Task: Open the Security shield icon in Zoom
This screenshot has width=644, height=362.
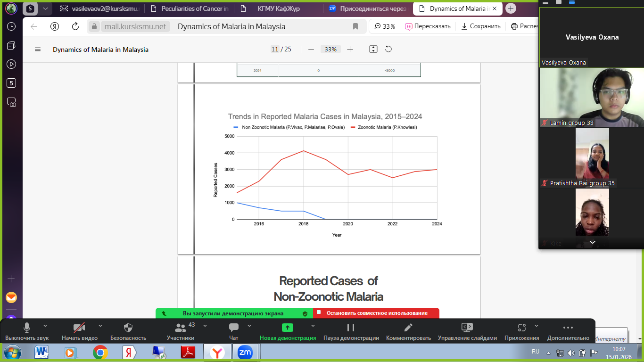Action: (128, 328)
